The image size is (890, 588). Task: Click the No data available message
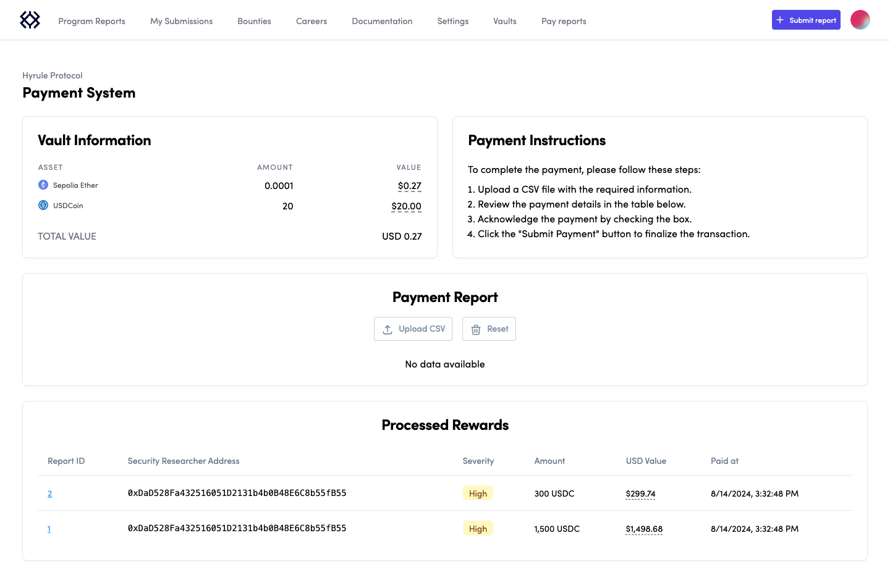click(x=445, y=364)
